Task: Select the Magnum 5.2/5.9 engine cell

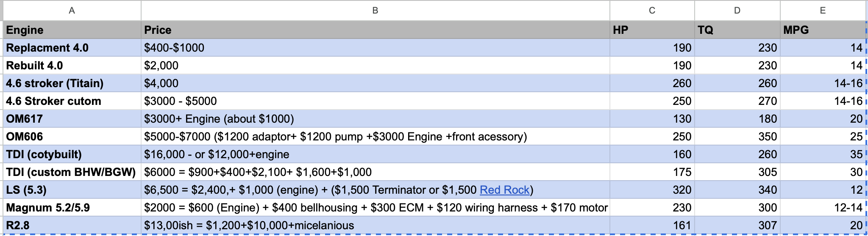Action: [72, 208]
